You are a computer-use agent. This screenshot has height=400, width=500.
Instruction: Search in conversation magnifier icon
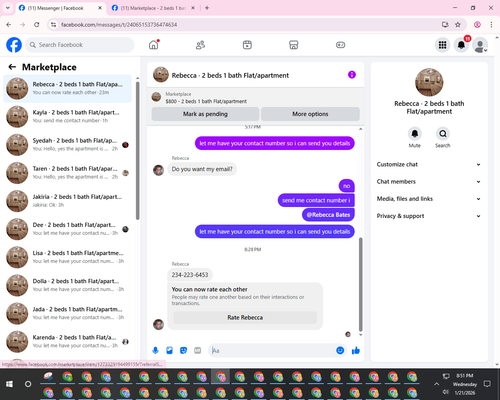tap(443, 134)
